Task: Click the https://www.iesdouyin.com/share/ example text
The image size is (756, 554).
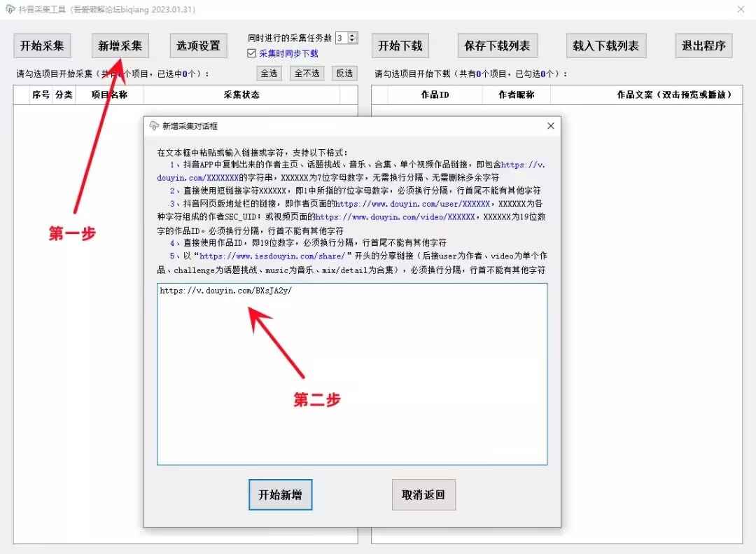Action: pyautogui.click(x=272, y=256)
